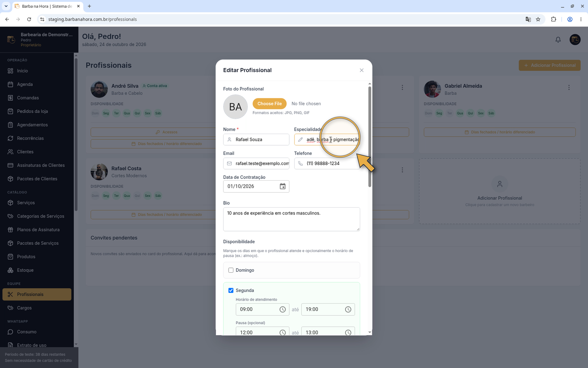Click the notifications bell icon

(558, 40)
